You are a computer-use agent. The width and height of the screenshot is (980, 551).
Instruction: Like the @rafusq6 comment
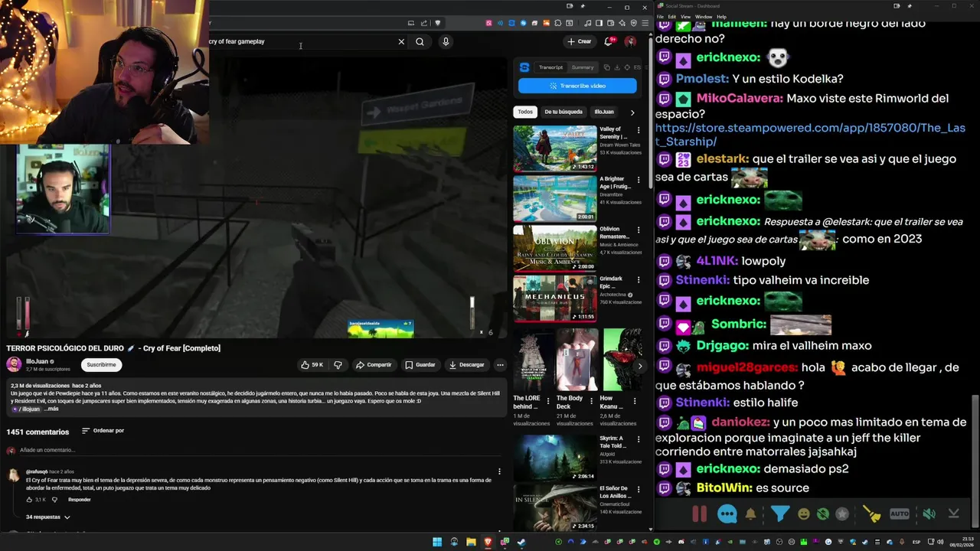click(30, 500)
